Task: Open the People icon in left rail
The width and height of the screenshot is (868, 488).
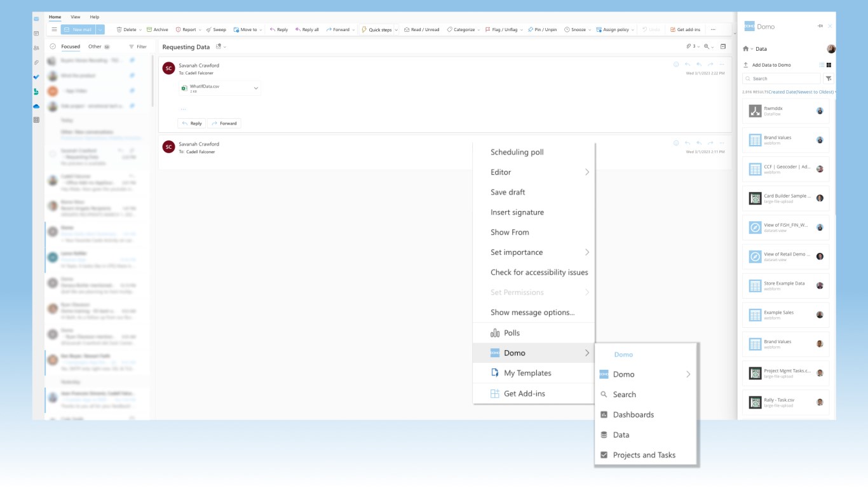Action: click(36, 48)
